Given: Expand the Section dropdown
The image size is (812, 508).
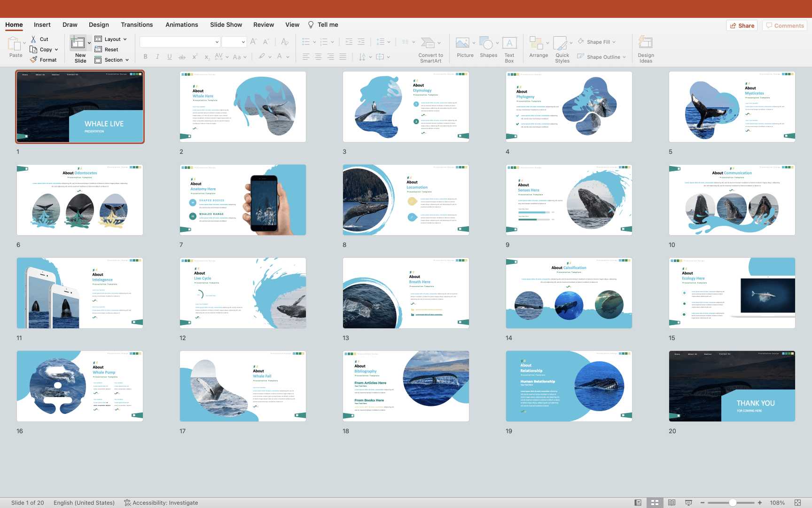Looking at the screenshot, I should [x=127, y=60].
